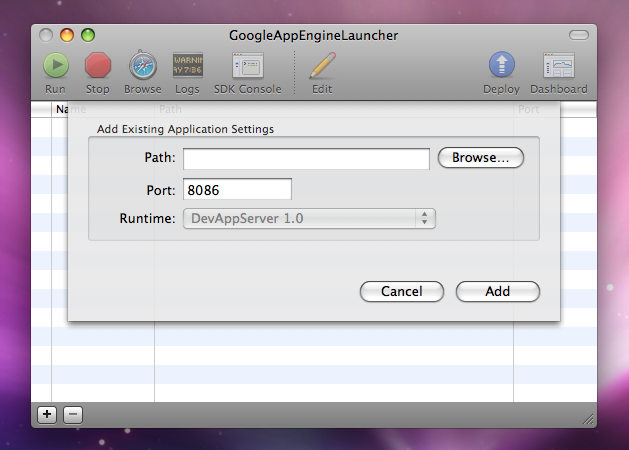Click in the Path text field

pos(306,158)
